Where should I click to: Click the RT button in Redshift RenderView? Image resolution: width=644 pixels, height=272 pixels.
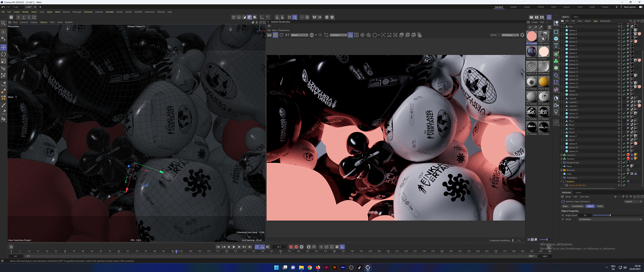287,35
